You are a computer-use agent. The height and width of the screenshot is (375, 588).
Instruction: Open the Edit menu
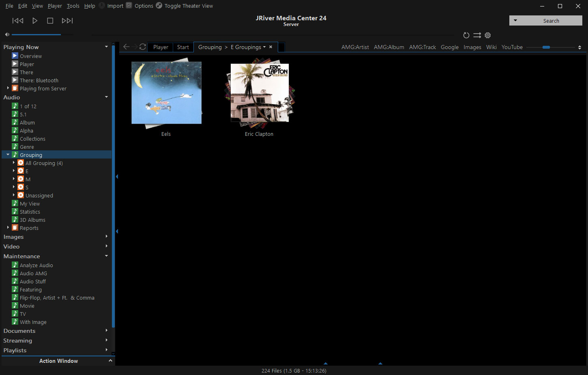(x=23, y=6)
